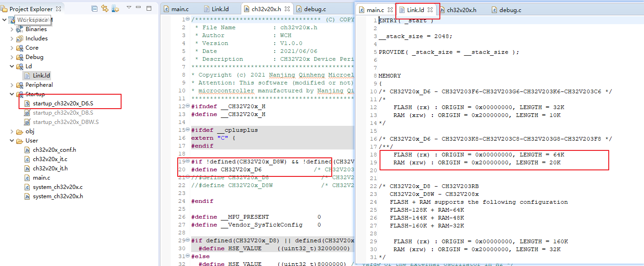Screen dimensions: 644x266
Task: Expand the Peripheral folder
Action: [x=12, y=85]
